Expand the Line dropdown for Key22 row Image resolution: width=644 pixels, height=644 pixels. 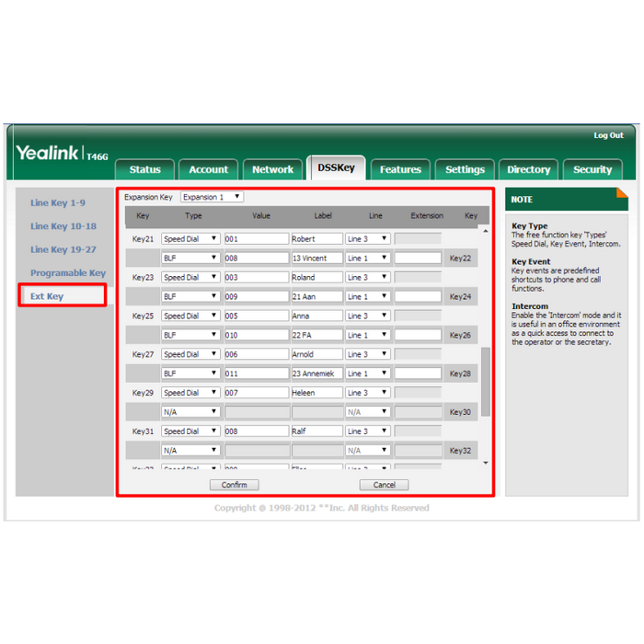point(367,259)
